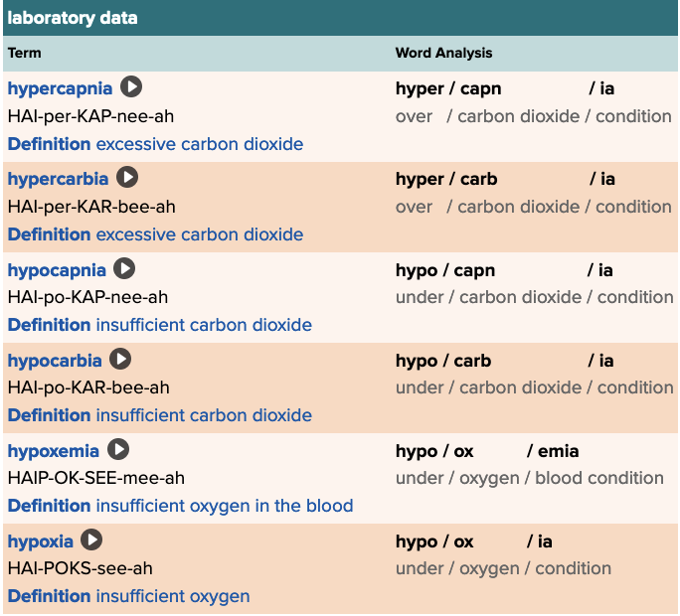The height and width of the screenshot is (616, 680).
Task: Click hypoxia word analysis 'hypo / ox / ia'
Action: pyautogui.click(x=473, y=541)
